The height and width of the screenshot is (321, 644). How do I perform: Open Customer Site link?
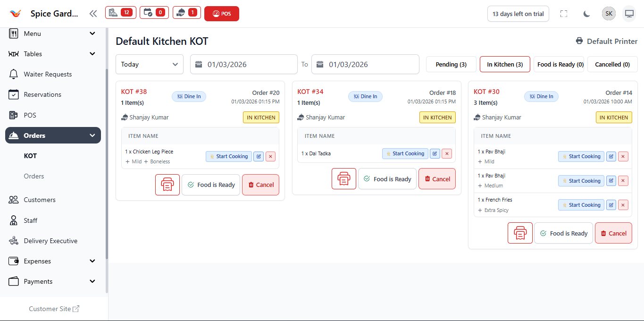click(54, 309)
